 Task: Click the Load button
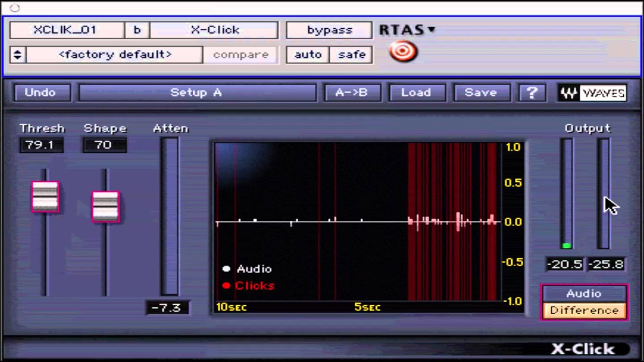[416, 93]
